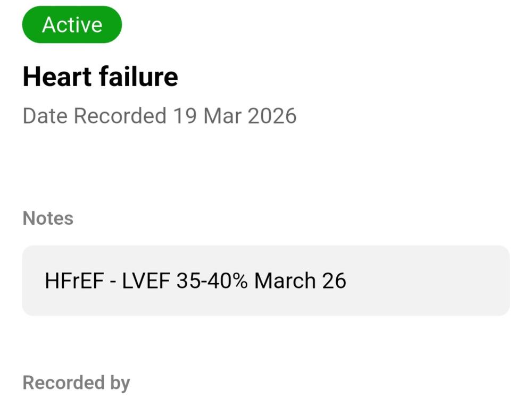Viewport: 532px width, 398px height.
Task: Click "March 26" in the notes text
Action: [x=300, y=281]
